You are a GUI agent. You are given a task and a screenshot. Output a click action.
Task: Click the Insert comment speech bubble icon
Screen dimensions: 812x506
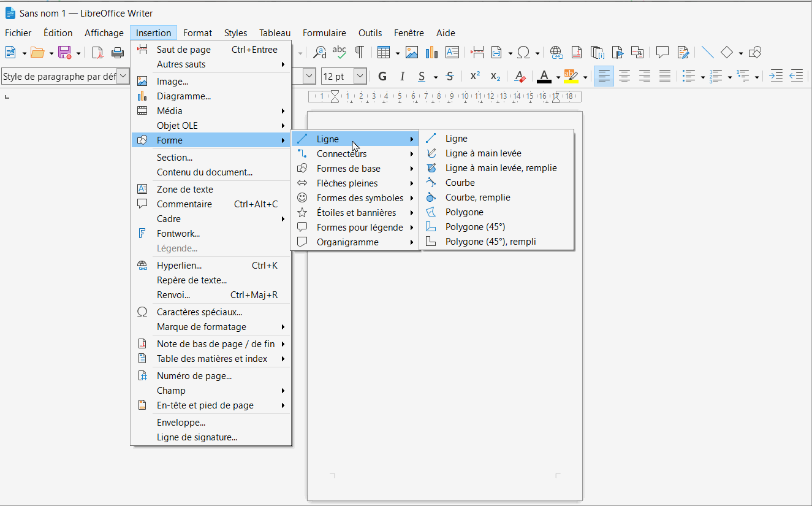(x=662, y=53)
